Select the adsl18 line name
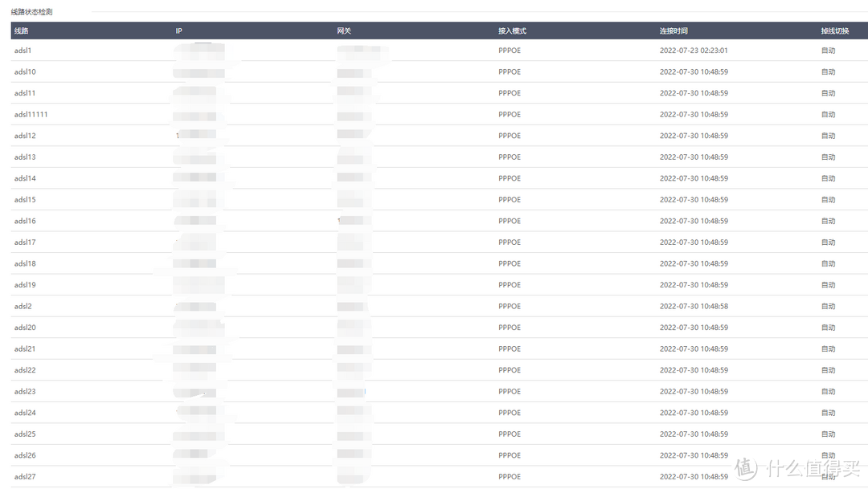Screen dimensions: 868x489 [25, 263]
